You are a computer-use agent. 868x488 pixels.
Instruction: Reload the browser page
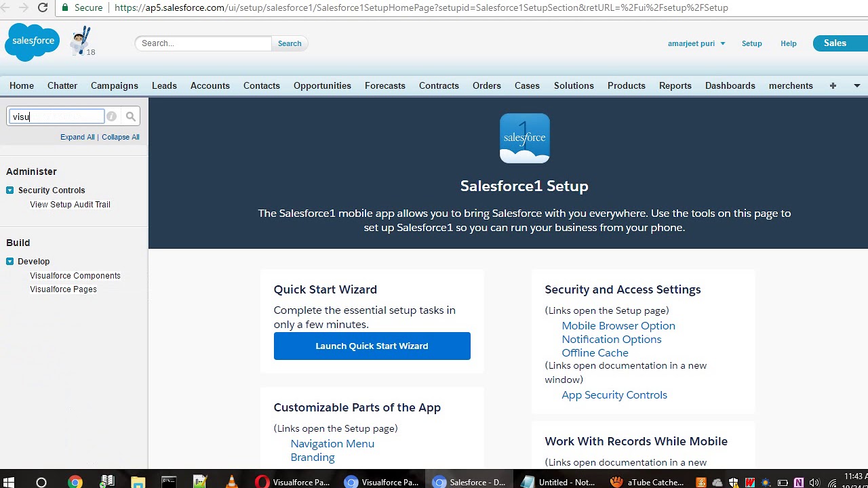(x=43, y=7)
